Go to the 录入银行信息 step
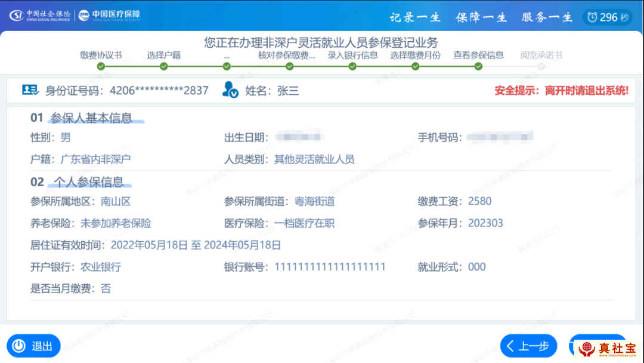Viewport: 644px width, 363px height. pyautogui.click(x=352, y=56)
